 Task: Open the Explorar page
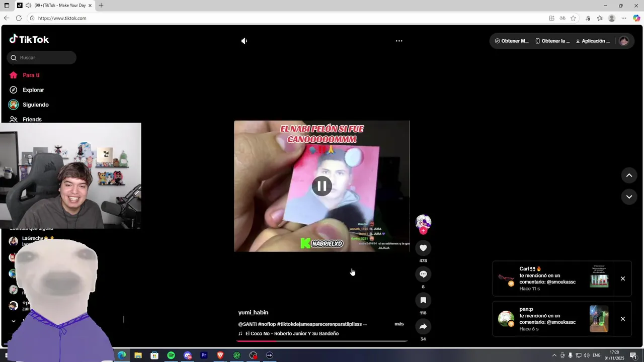27,90
